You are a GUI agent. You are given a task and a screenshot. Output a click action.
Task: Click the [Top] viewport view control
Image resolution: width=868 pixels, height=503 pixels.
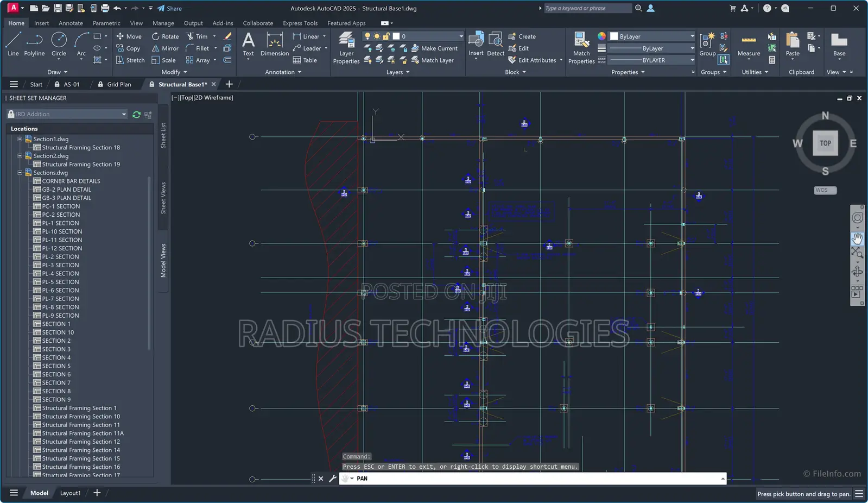[x=186, y=98]
